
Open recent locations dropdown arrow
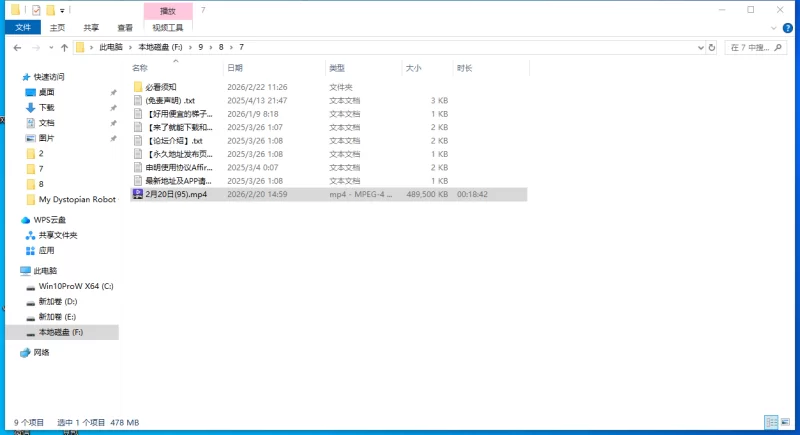click(51, 47)
